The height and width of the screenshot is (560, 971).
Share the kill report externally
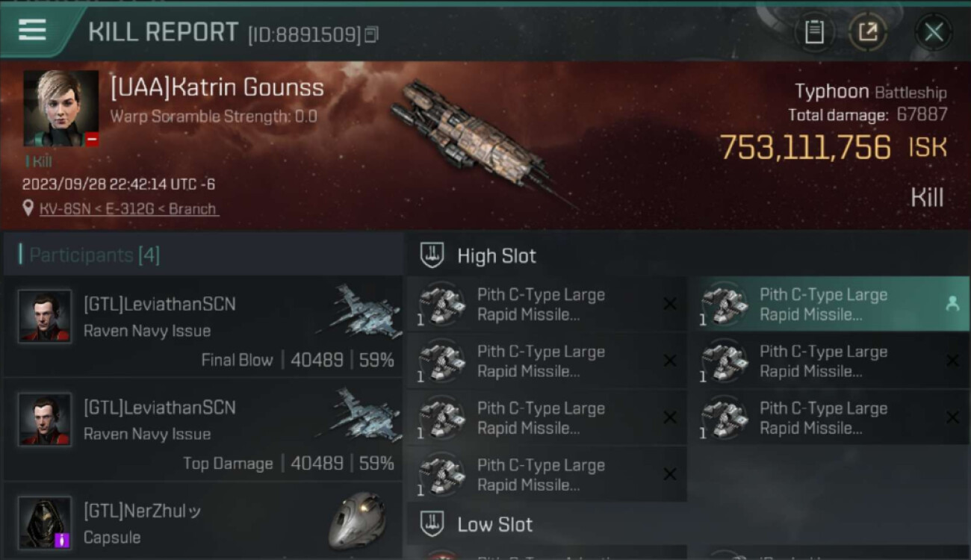click(x=868, y=32)
